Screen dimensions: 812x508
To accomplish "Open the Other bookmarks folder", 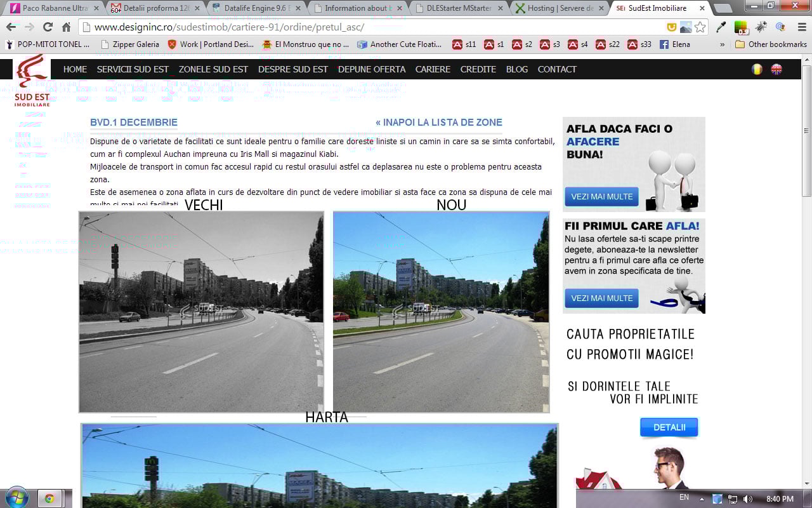I will tap(771, 44).
